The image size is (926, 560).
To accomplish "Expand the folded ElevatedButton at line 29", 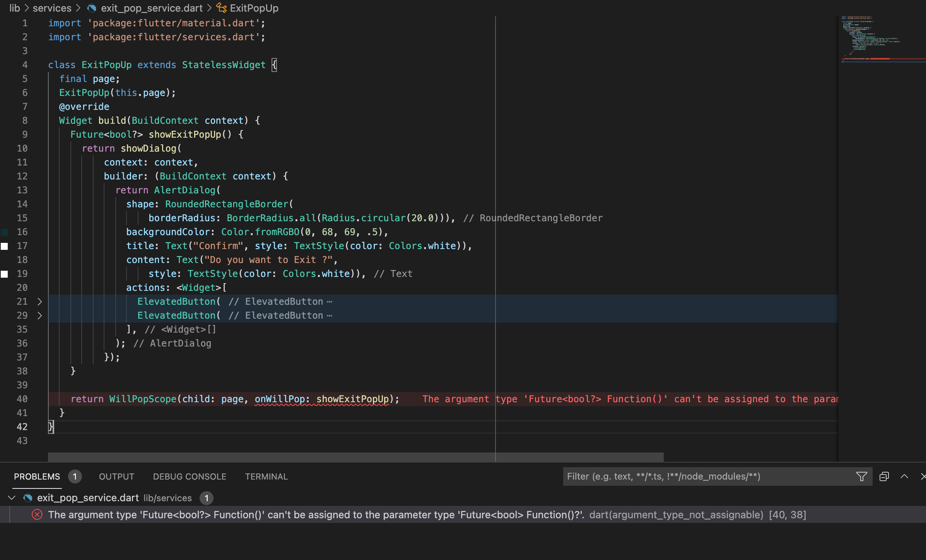I will click(39, 316).
